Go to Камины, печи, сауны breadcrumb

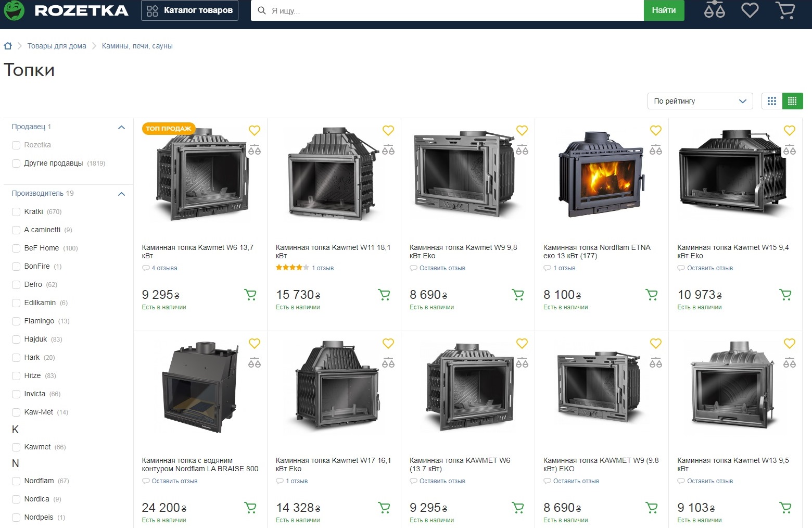coord(137,46)
